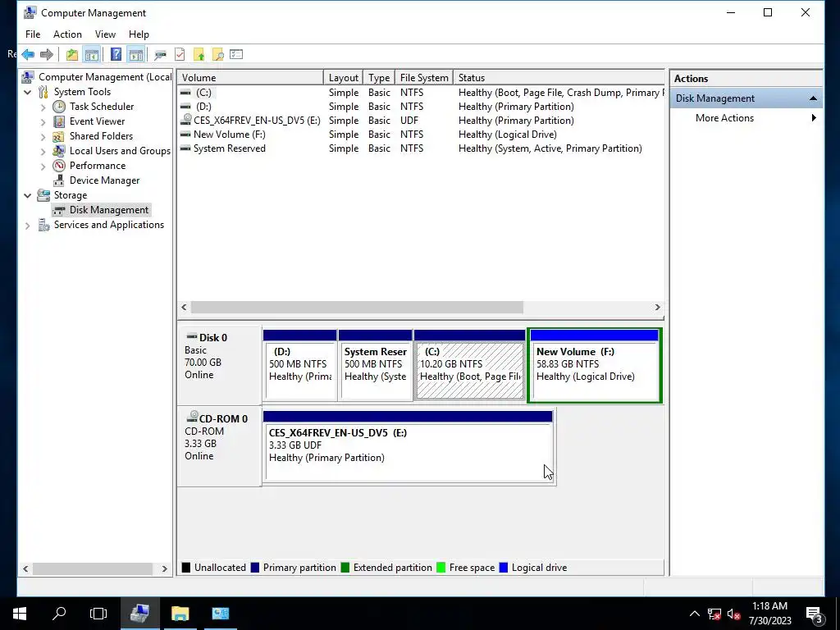Image resolution: width=840 pixels, height=630 pixels.
Task: Sort by the Layout column header
Action: click(x=344, y=78)
